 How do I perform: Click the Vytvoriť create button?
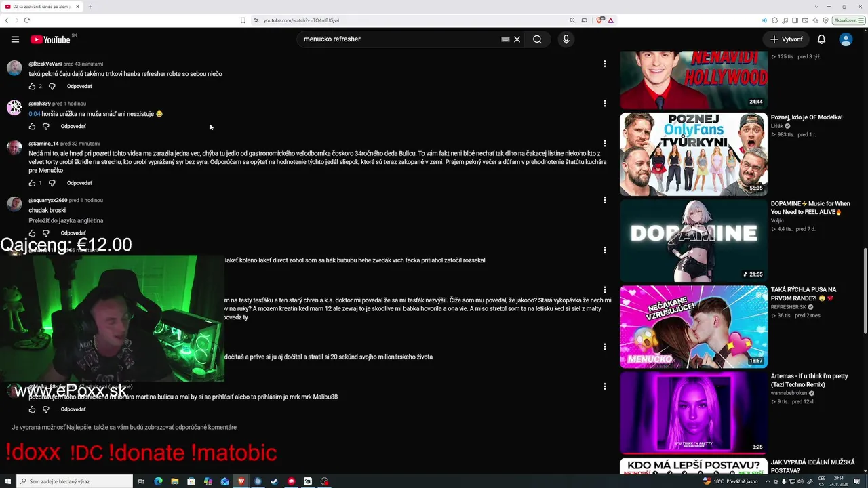point(787,39)
